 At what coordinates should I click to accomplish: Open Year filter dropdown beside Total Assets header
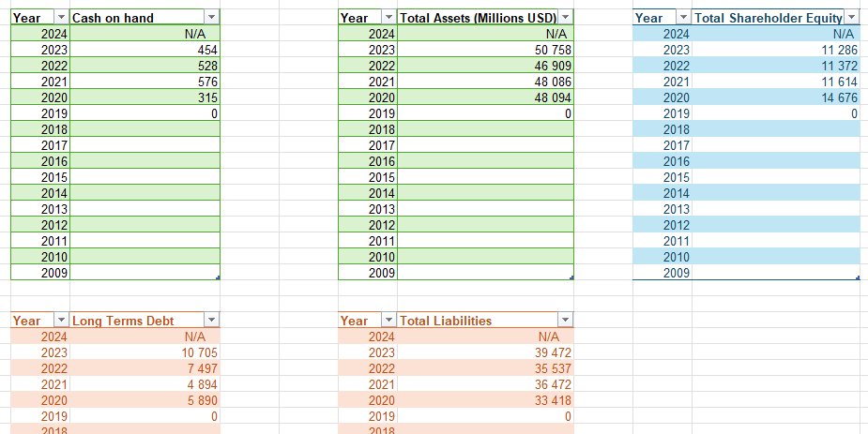[388, 18]
